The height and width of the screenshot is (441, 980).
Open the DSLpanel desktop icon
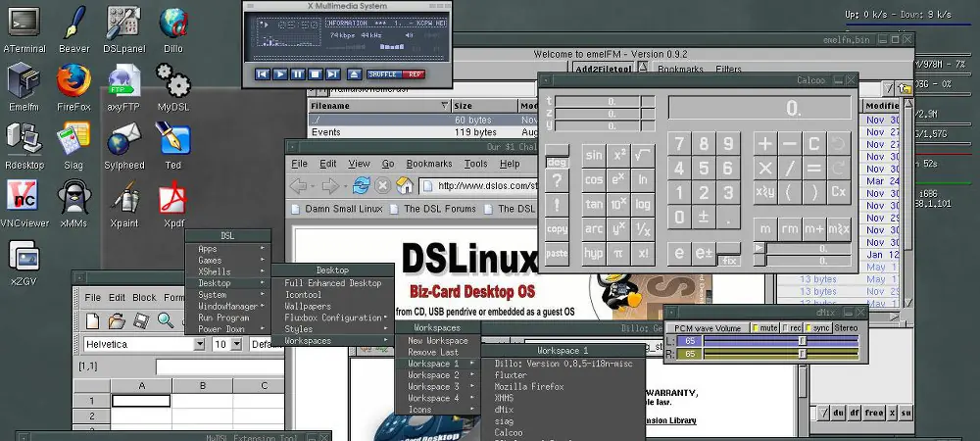[123, 22]
